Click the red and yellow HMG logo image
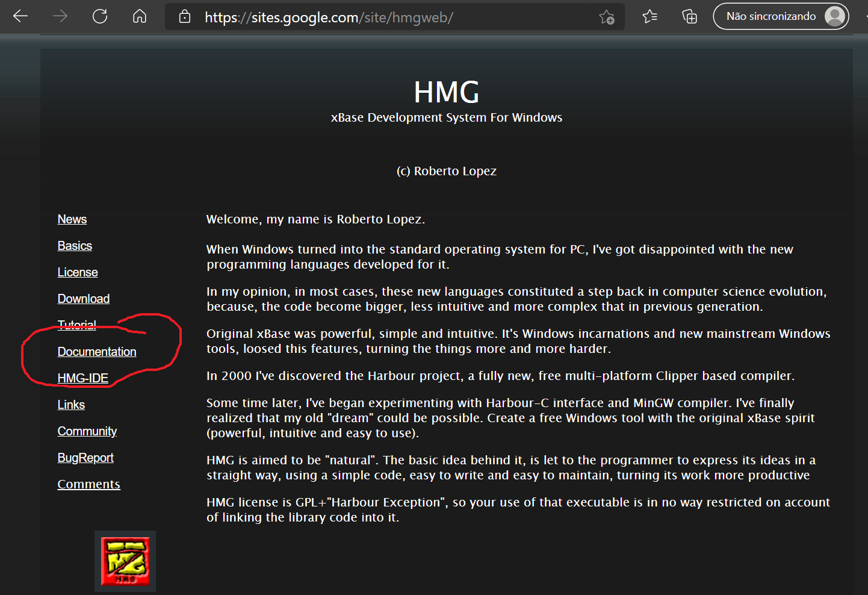This screenshot has width=868, height=595. [x=125, y=561]
